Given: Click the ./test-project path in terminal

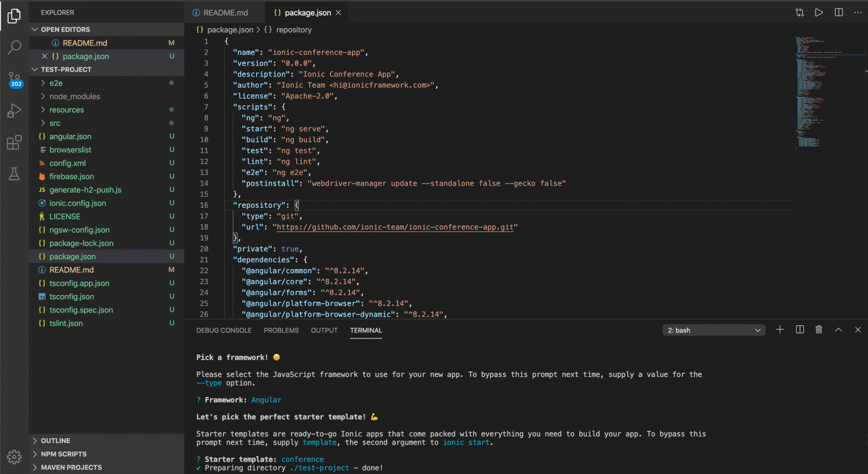Looking at the screenshot, I should 320,468.
